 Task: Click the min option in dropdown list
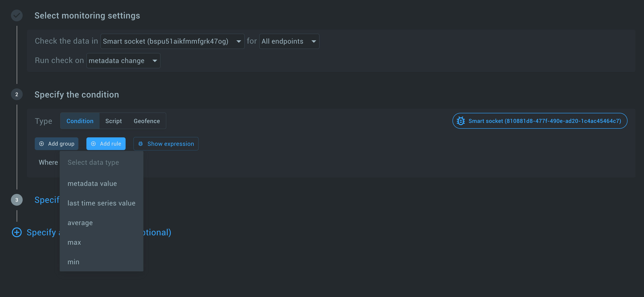click(x=73, y=262)
